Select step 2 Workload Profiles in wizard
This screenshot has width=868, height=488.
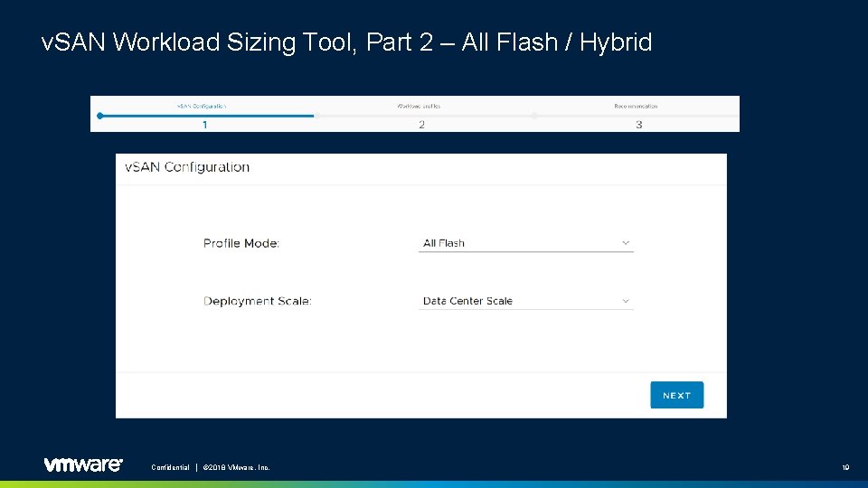420,115
